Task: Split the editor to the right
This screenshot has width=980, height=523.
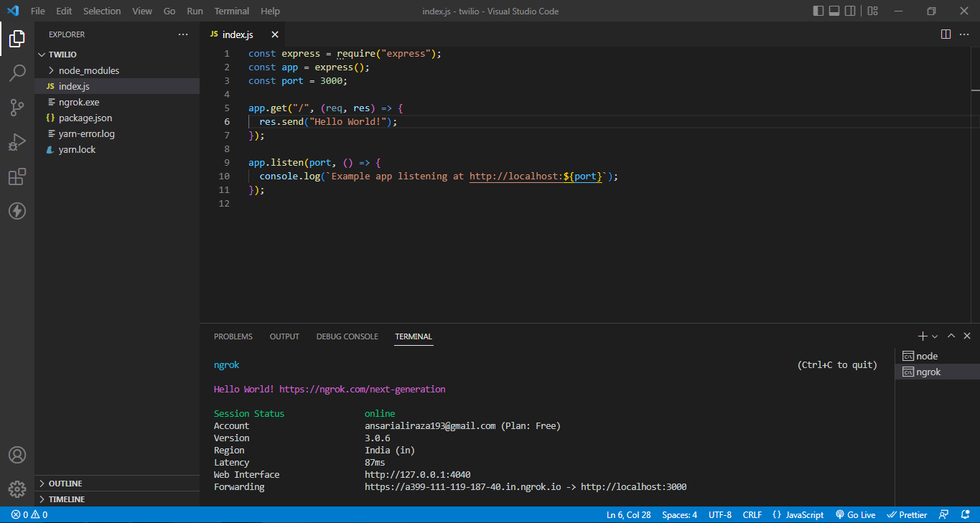Action: [x=946, y=34]
